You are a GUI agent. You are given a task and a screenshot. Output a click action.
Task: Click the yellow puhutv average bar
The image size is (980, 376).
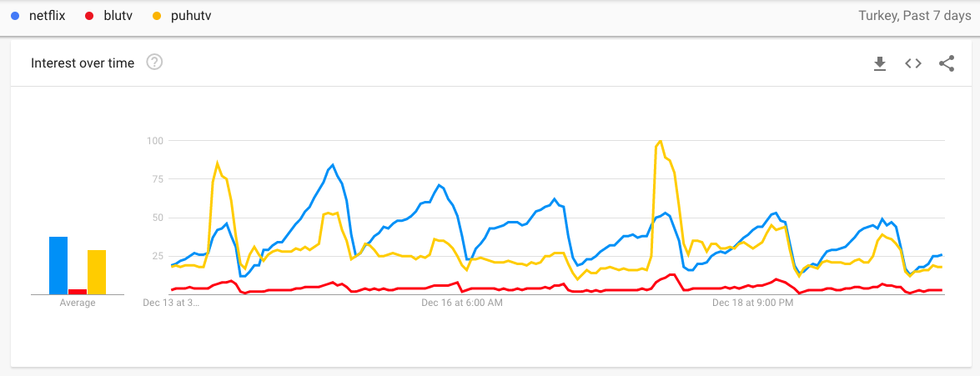tap(97, 273)
